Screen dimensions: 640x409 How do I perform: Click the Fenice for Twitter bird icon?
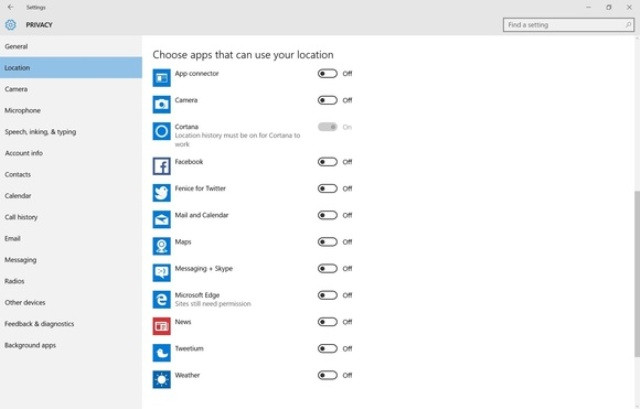tap(162, 193)
